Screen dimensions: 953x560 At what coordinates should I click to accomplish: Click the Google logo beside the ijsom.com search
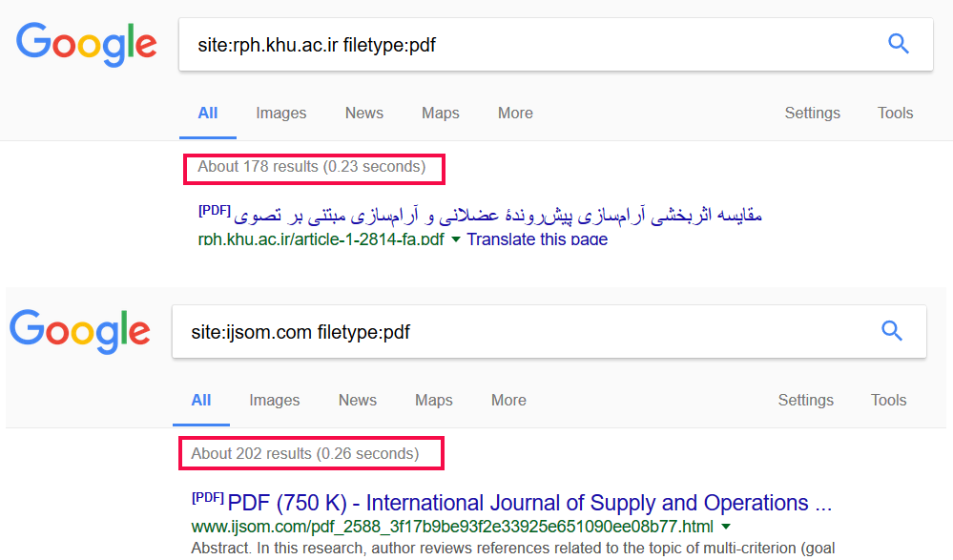pyautogui.click(x=79, y=331)
